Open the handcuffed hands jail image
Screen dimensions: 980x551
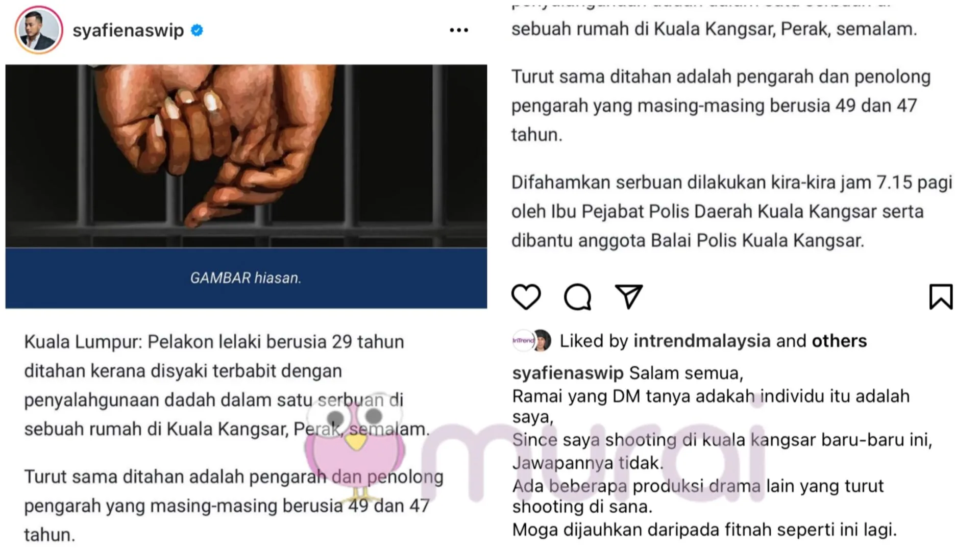click(246, 156)
